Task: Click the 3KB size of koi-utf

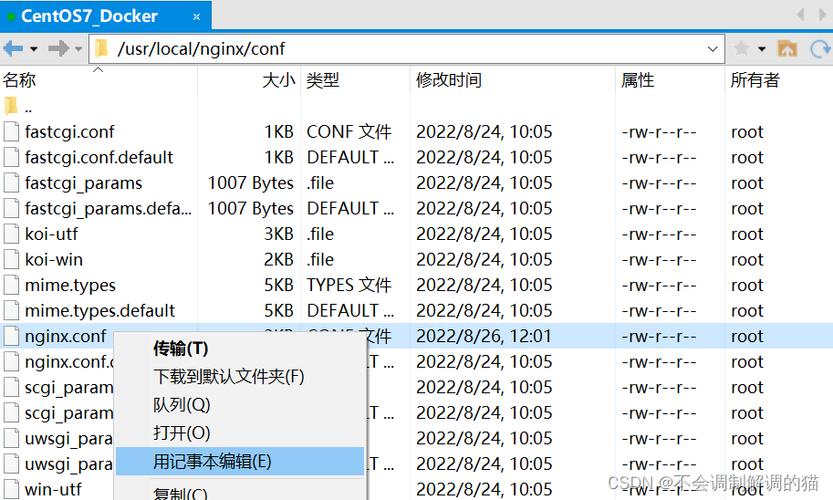Action: point(279,234)
